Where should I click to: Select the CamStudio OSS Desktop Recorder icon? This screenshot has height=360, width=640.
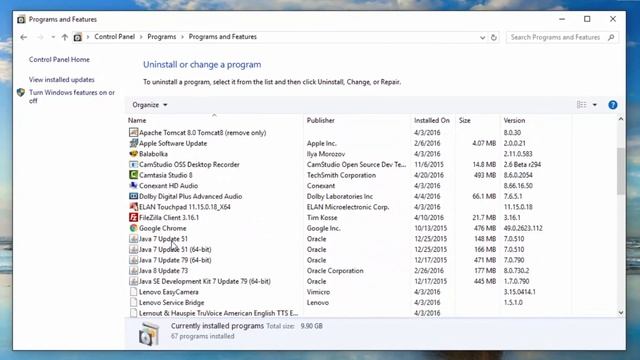(133, 164)
